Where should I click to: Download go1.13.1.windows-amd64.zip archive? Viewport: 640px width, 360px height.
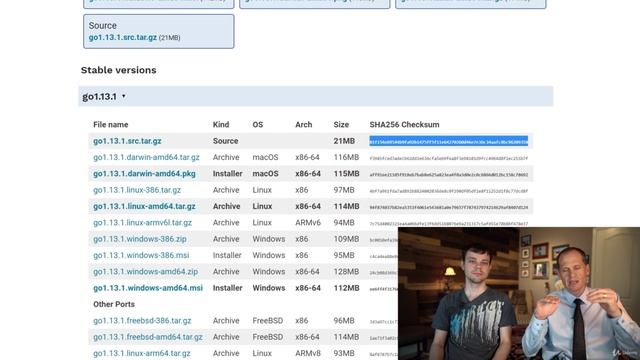[x=145, y=271]
